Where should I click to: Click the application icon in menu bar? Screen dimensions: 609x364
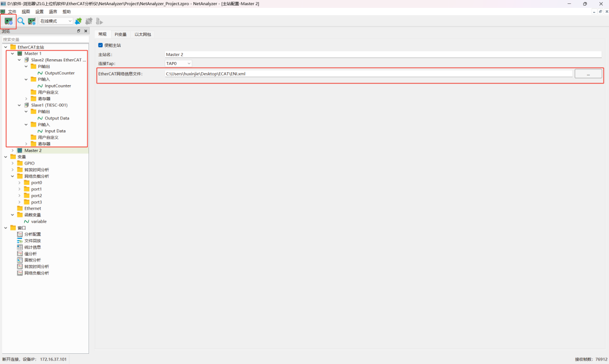(3, 12)
